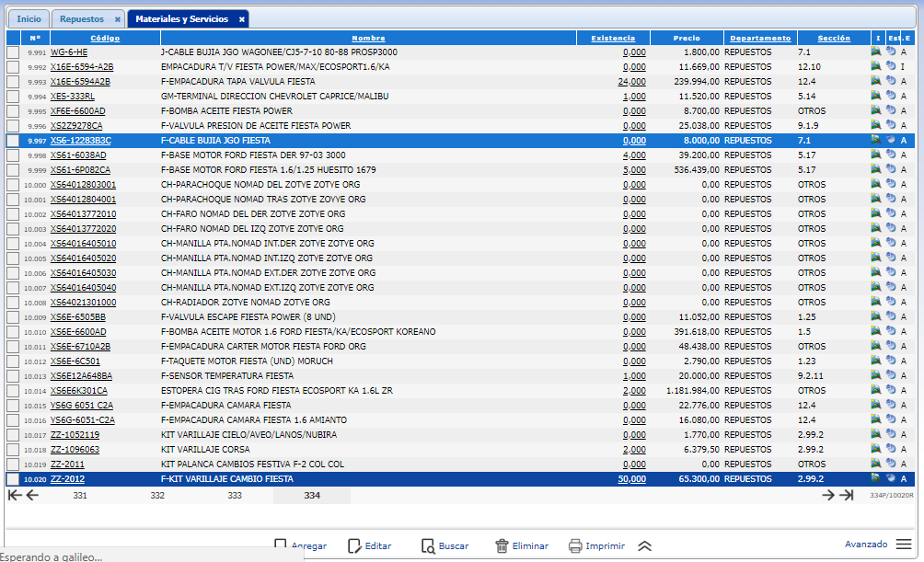This screenshot has height=562, width=924.
Task: Click the mouse icon in XES-333RL row
Action: point(890,97)
